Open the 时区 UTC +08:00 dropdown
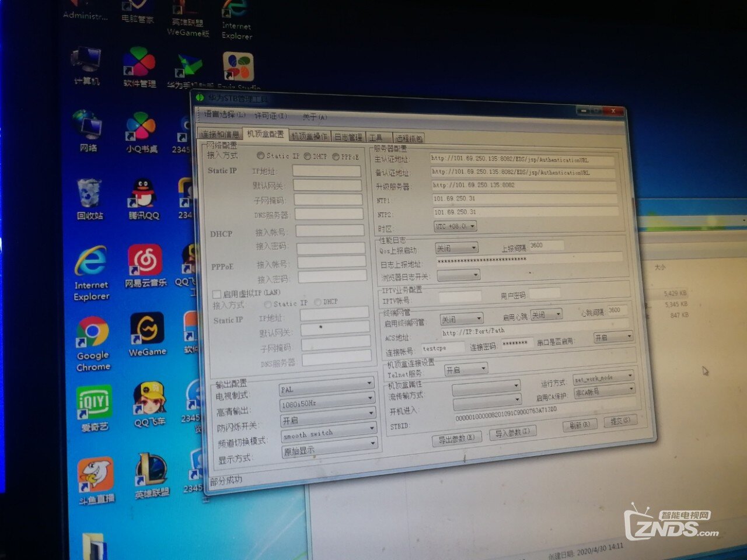Screen dimensions: 747x560 tap(455, 226)
